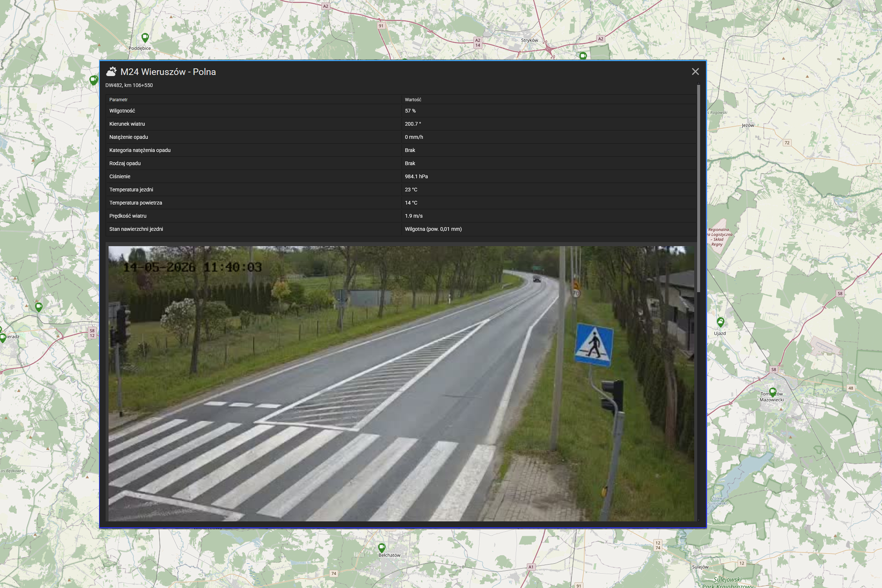Open the green camera marker near Poddębice
This screenshot has width=882, height=588.
(145, 37)
